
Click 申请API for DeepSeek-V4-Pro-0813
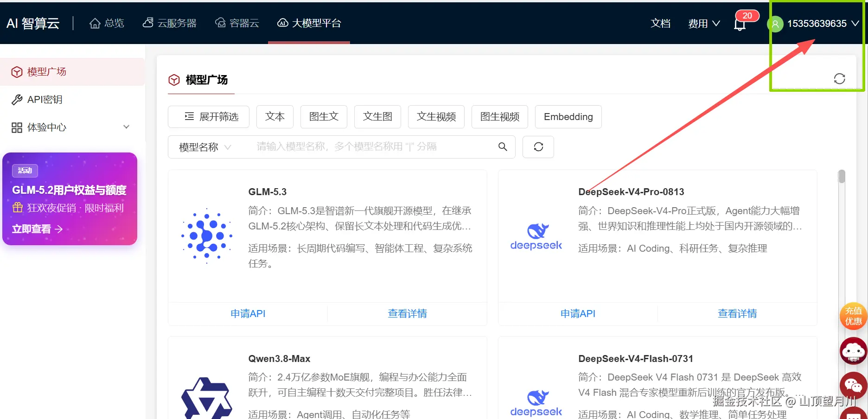(578, 314)
